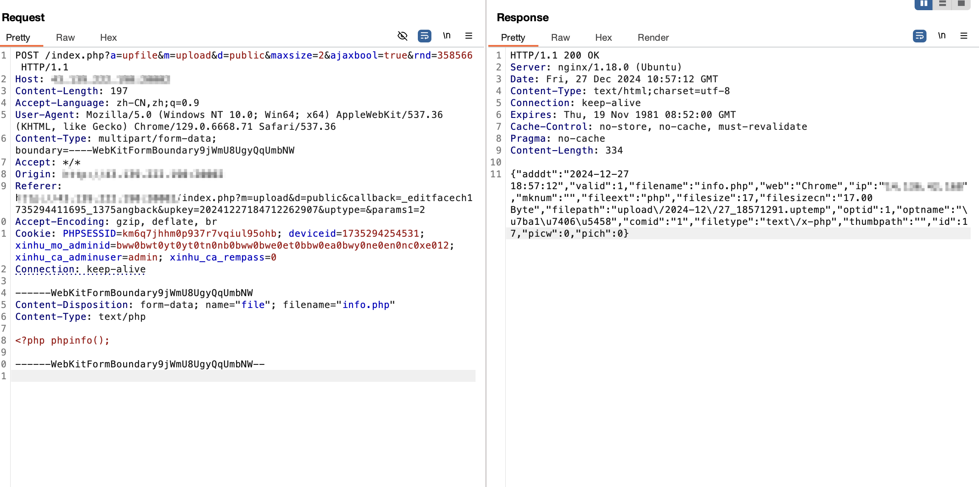
Task: Open the Raw tab in Request panel
Action: pyautogui.click(x=65, y=37)
